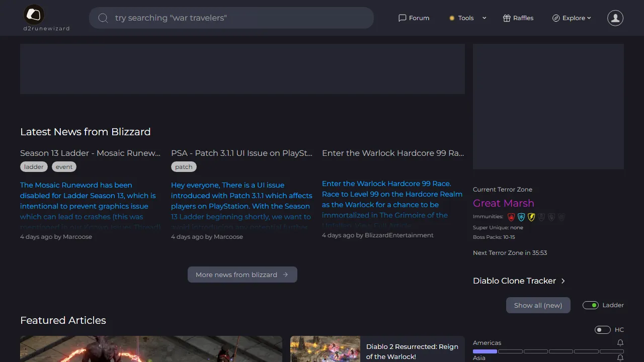Toggle the Ladder switch off
This screenshot has width=644, height=362.
(590, 305)
